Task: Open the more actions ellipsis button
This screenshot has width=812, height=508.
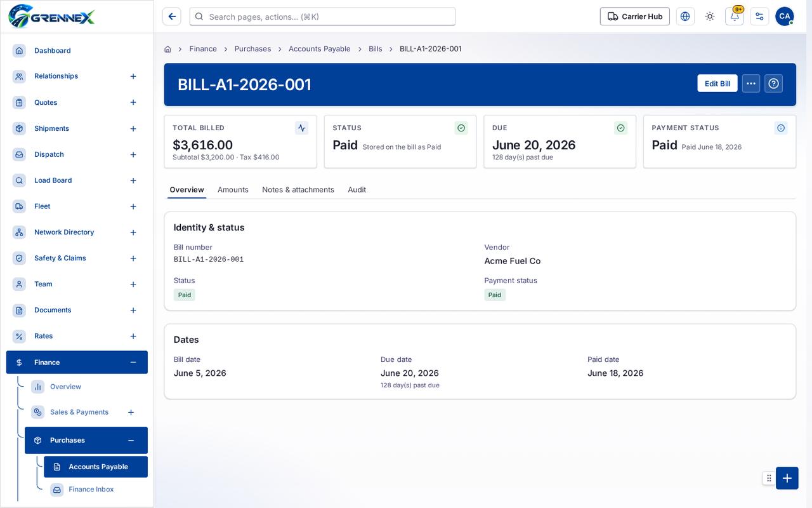Action: [751, 83]
